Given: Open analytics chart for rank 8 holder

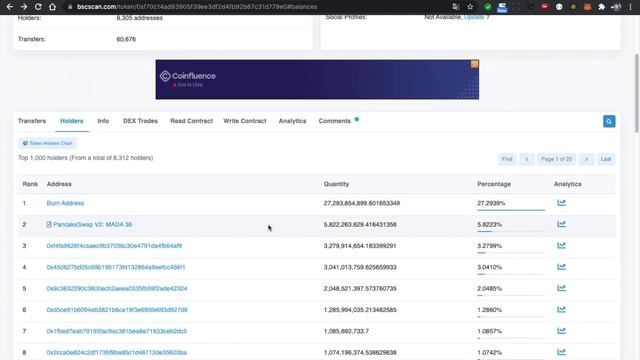Looking at the screenshot, I should (562, 352).
